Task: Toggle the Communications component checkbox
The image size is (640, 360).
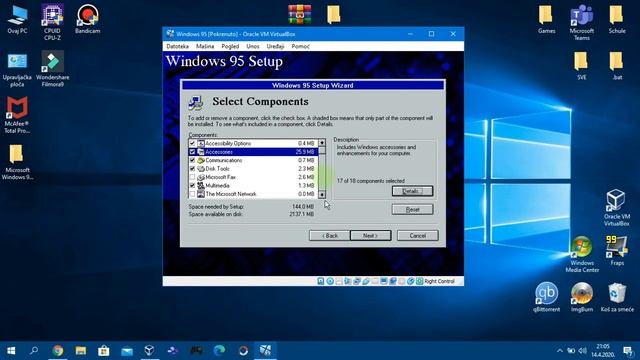Action: pos(192,160)
